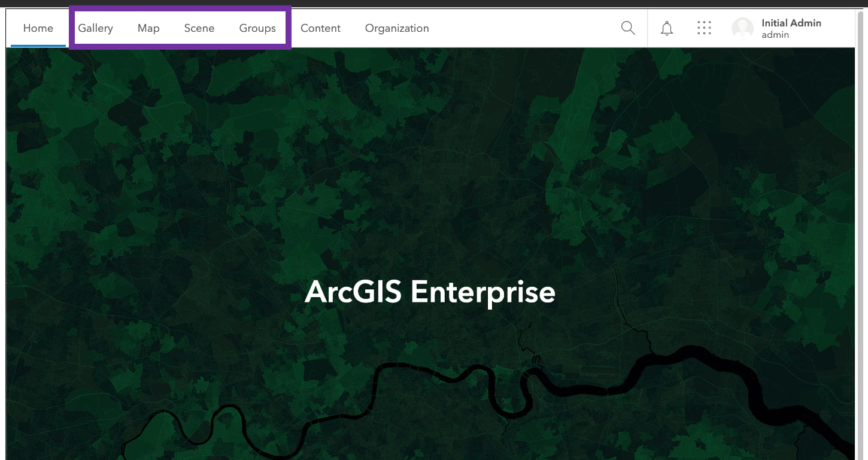Click the page's vertical scrollbar

[x=861, y=235]
